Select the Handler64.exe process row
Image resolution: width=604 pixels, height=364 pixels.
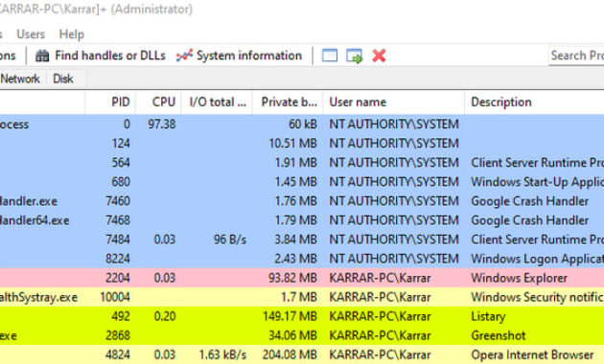pyautogui.click(x=302, y=220)
